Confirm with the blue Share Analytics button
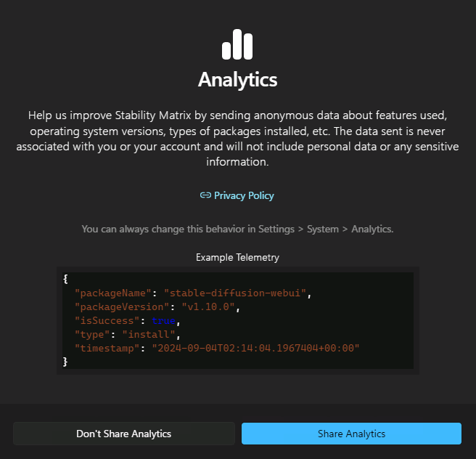 [351, 434]
